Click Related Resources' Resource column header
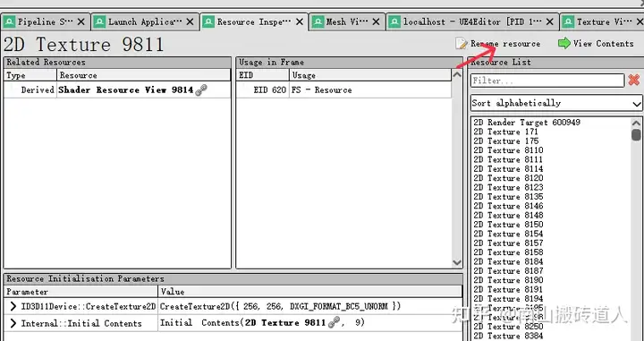This screenshot has height=341, width=644. click(144, 75)
